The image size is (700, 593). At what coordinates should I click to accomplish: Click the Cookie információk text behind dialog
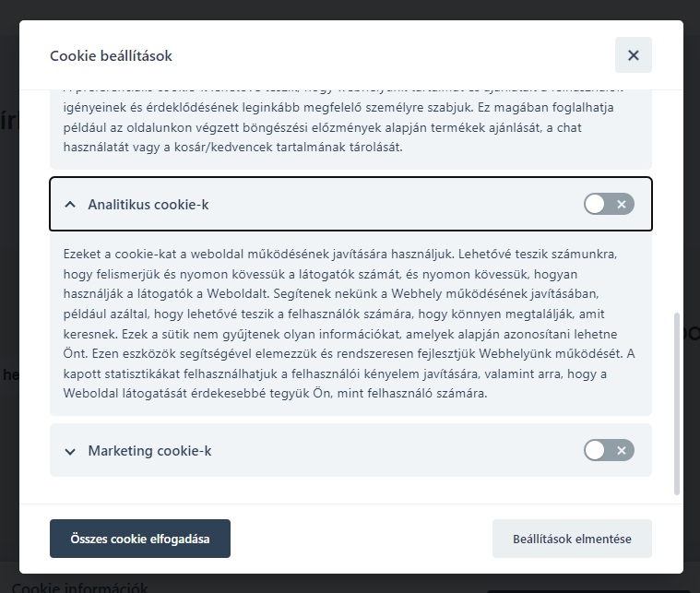[79, 587]
